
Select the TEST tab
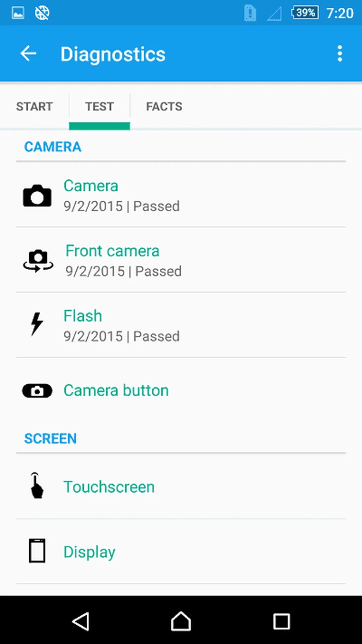point(99,107)
